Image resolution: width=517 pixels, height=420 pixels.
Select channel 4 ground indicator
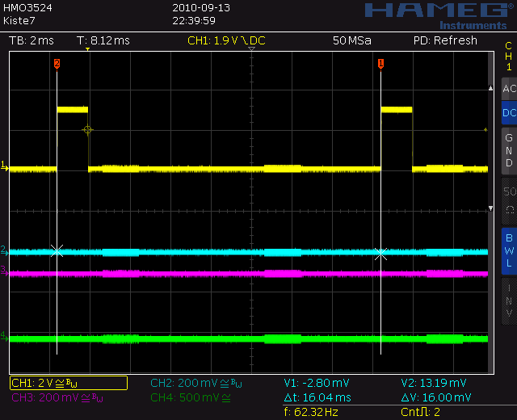click(4, 336)
